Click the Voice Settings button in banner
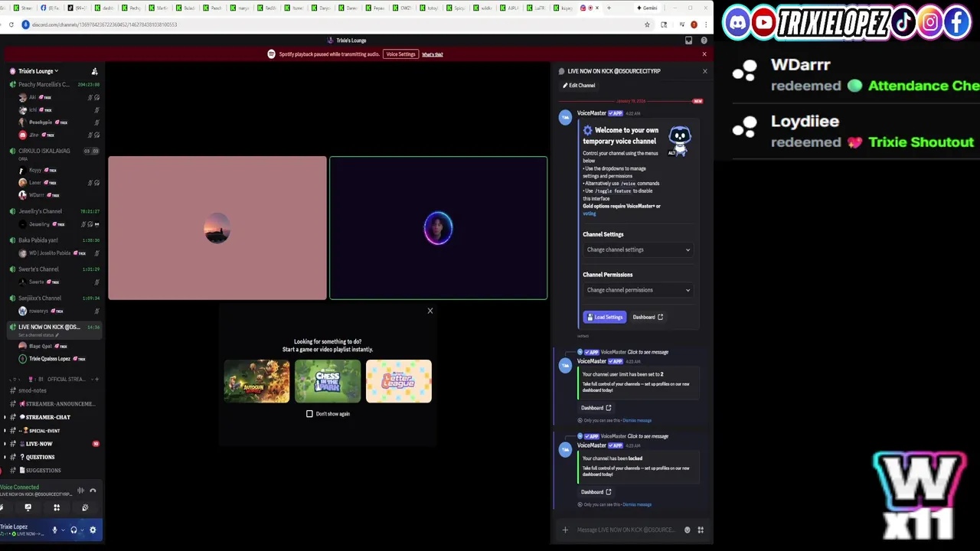Screen dimensions: 980x551 [x=400, y=54]
